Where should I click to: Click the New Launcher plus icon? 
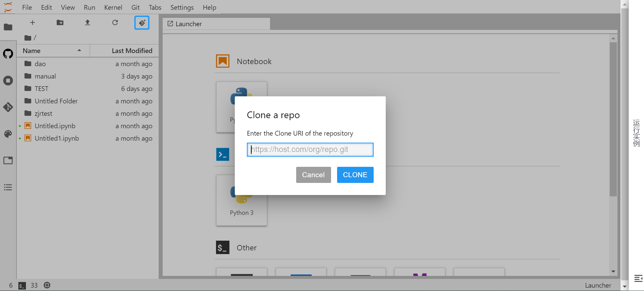(x=33, y=22)
